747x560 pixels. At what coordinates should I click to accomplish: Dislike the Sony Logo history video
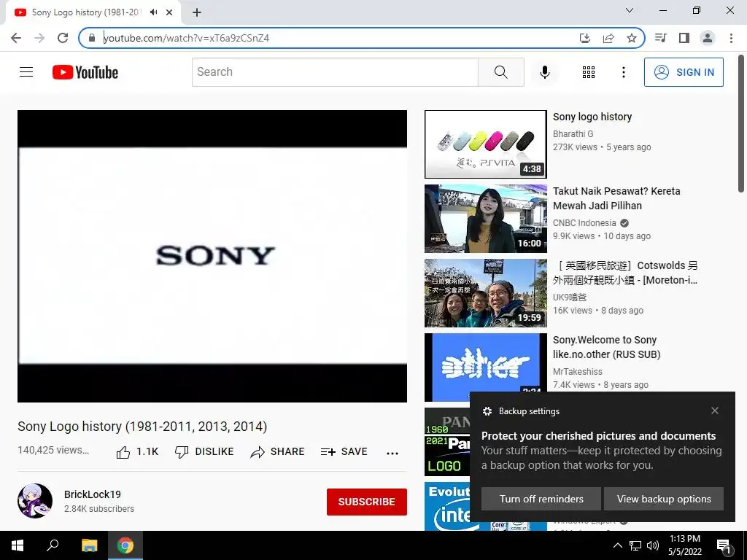(x=204, y=451)
